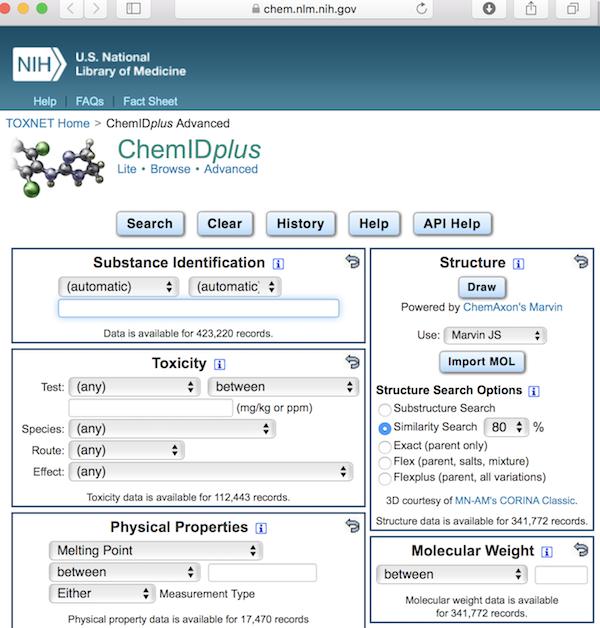
Task: Reset the Molecular Weight section arrow icon
Action: click(x=581, y=550)
